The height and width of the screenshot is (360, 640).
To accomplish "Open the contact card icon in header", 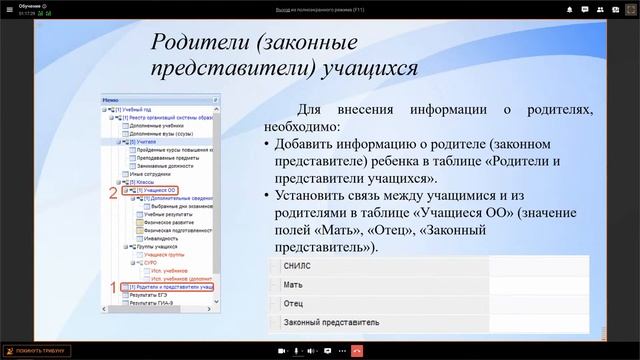I will [616, 9].
